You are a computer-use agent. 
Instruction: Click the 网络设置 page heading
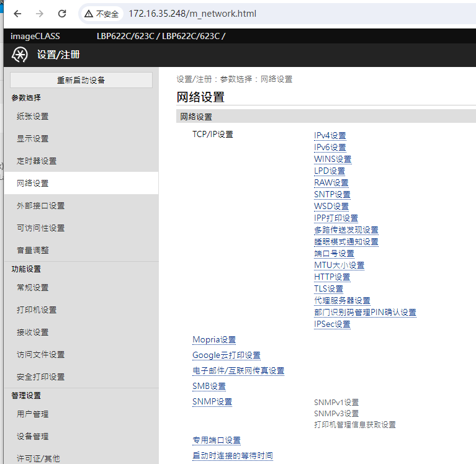point(200,97)
